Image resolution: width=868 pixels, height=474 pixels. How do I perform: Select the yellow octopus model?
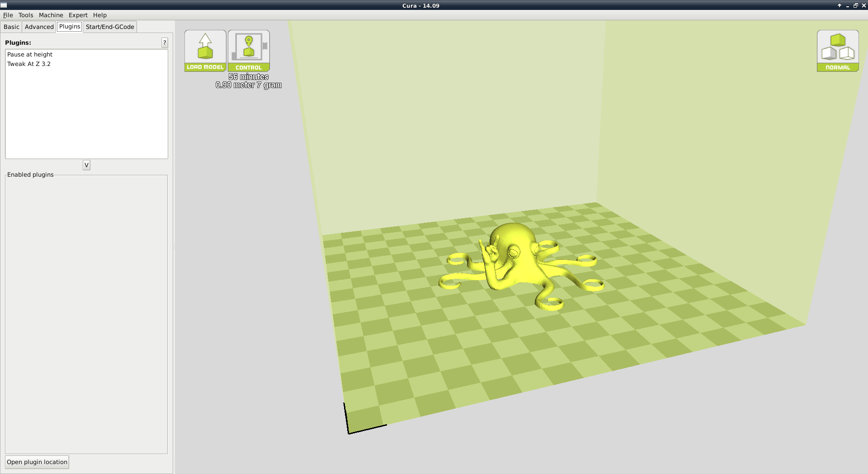(521, 267)
